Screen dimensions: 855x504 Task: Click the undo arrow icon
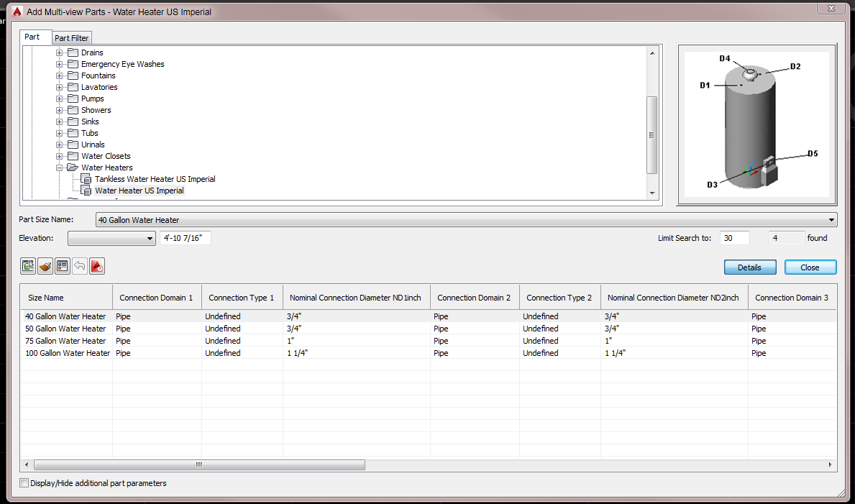pos(80,266)
